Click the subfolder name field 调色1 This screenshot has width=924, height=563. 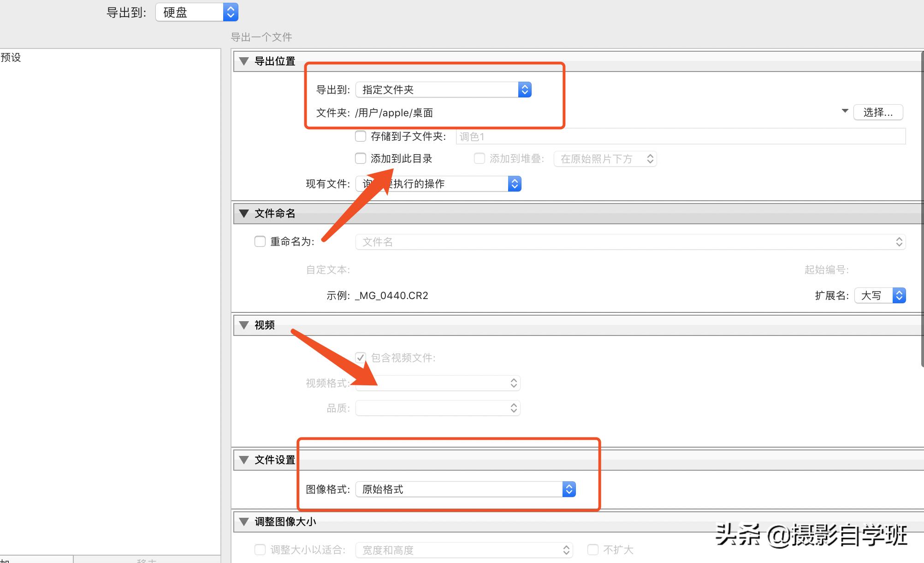tap(680, 137)
